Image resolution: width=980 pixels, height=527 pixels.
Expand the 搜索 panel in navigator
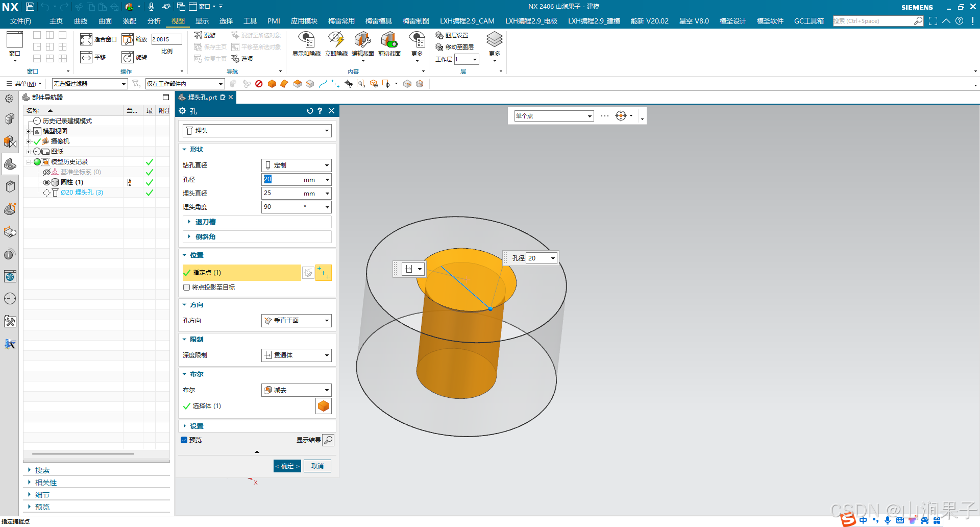click(x=96, y=470)
